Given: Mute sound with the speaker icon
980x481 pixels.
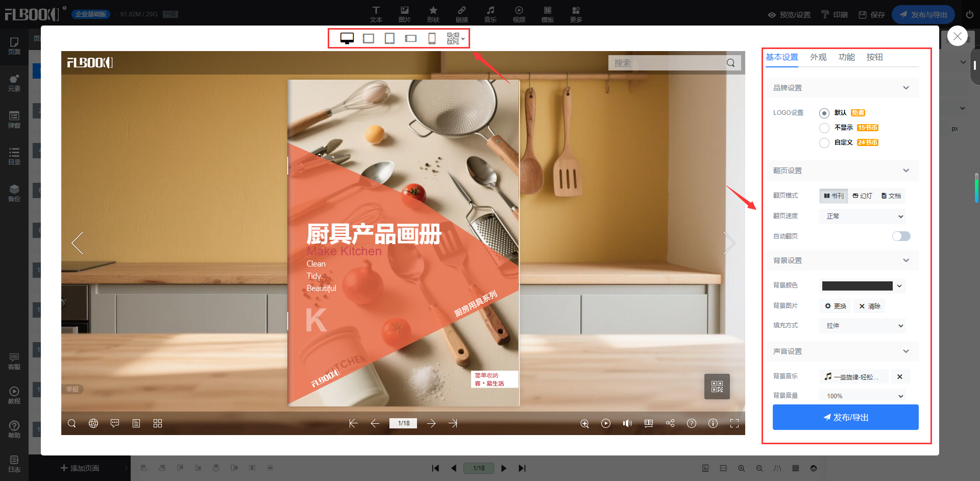Looking at the screenshot, I should 627,423.
